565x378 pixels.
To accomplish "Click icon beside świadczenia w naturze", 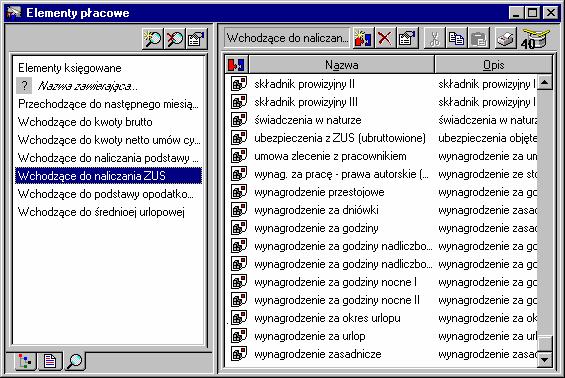I will click(239, 120).
